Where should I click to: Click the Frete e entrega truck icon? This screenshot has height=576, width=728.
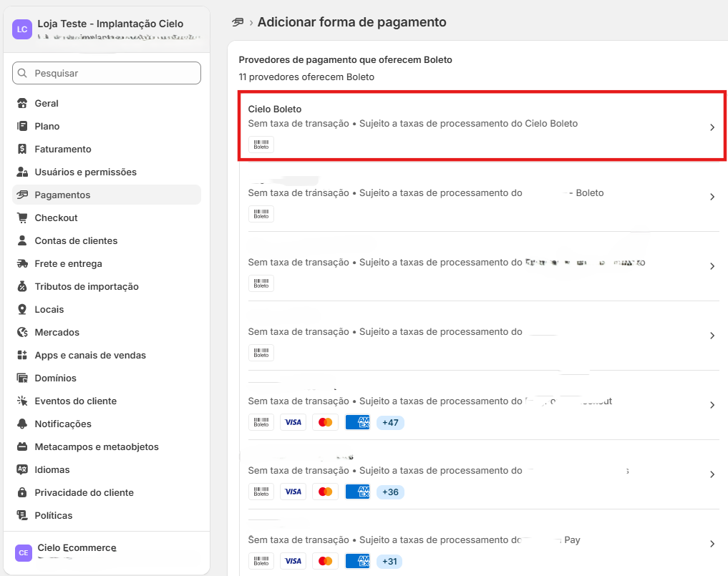click(x=21, y=263)
